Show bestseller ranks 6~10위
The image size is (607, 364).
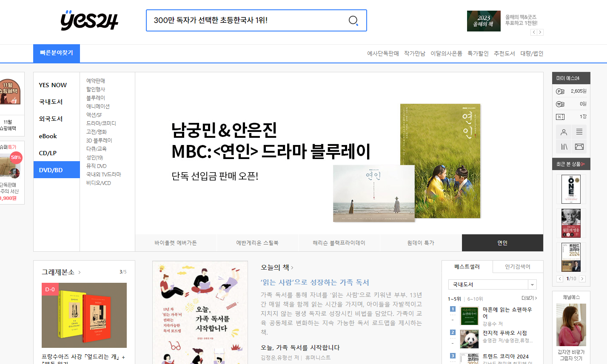point(475,299)
